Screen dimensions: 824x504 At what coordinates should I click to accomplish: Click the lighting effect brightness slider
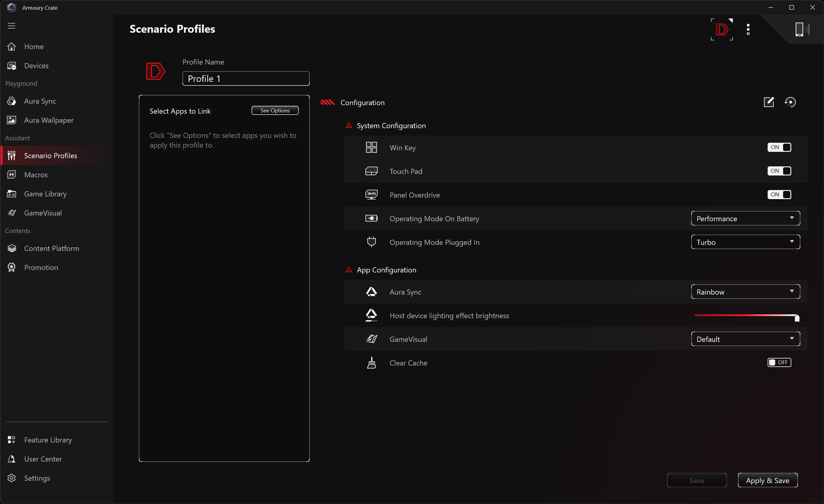click(746, 315)
